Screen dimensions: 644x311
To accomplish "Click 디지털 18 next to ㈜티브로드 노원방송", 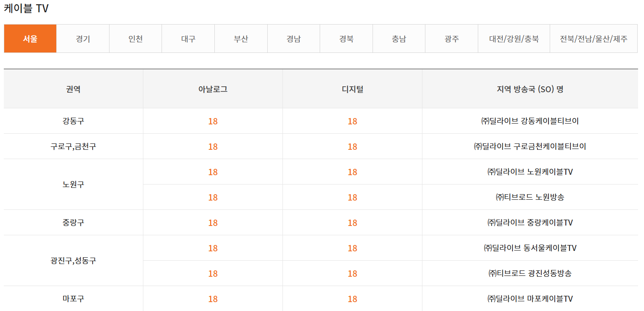I will (x=352, y=197).
